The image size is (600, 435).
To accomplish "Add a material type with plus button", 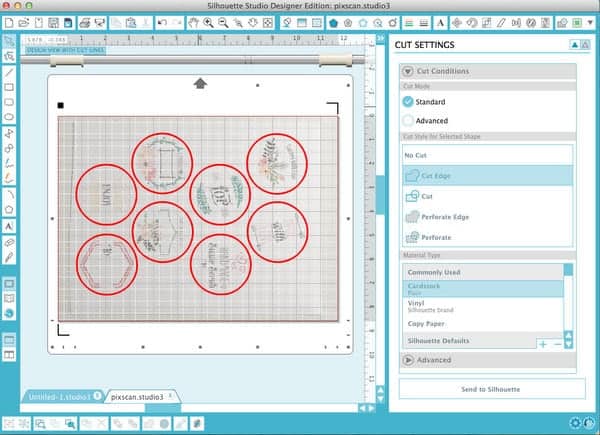I will point(543,344).
